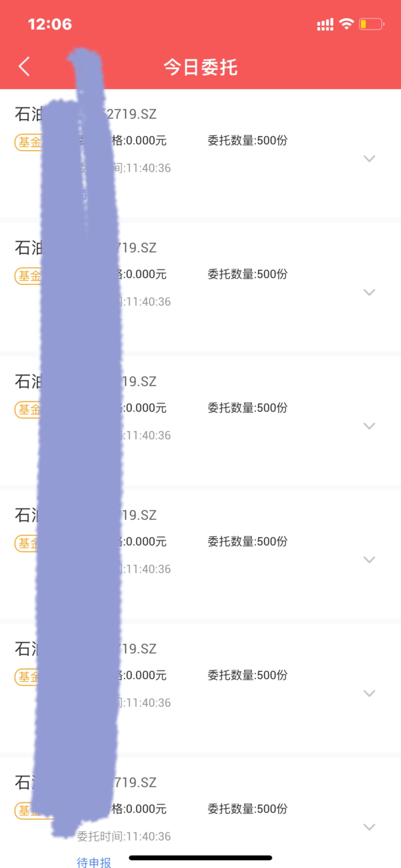This screenshot has height=868, width=401.
Task: Expand the second order's details chevron
Action: pyautogui.click(x=369, y=293)
